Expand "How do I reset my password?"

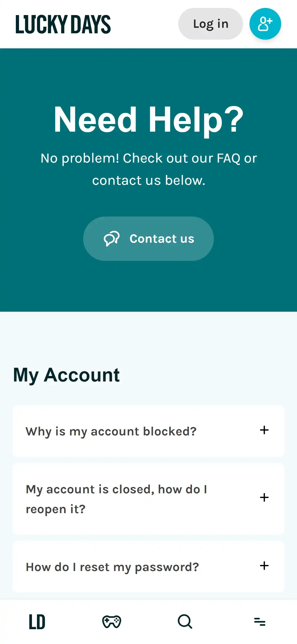coord(112,567)
